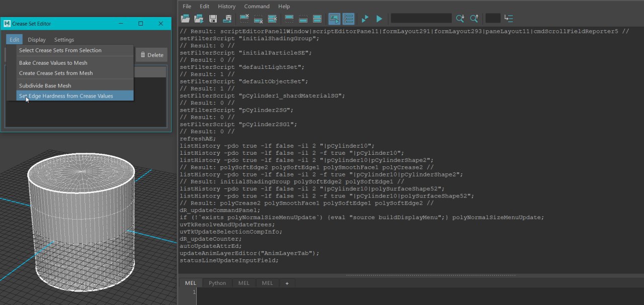This screenshot has height=305, width=644.
Task: Click the Script Editor search field
Action: tap(421, 19)
